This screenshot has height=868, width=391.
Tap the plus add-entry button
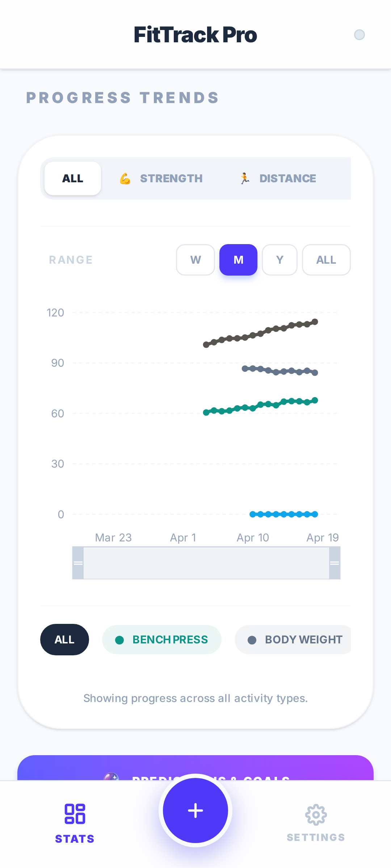coord(195,810)
